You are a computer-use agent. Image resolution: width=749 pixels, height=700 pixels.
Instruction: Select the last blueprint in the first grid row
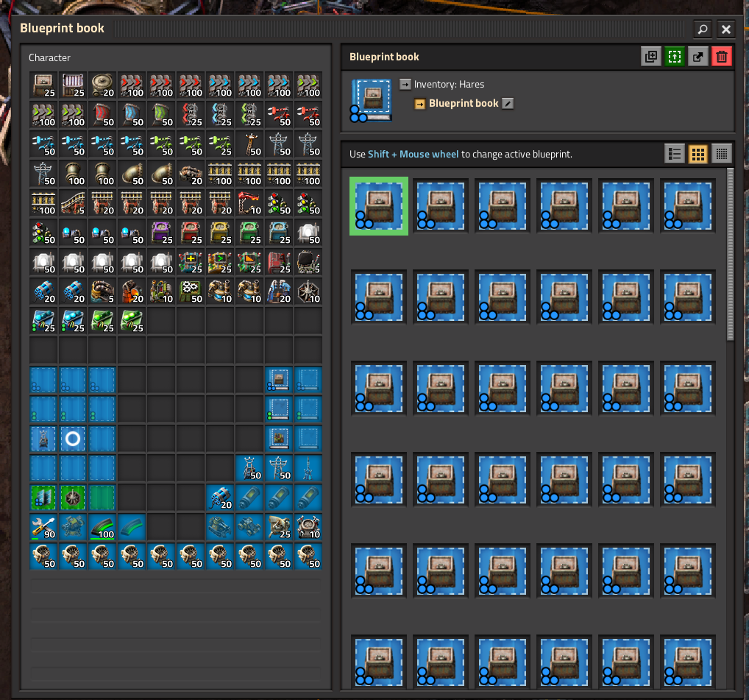pos(687,206)
